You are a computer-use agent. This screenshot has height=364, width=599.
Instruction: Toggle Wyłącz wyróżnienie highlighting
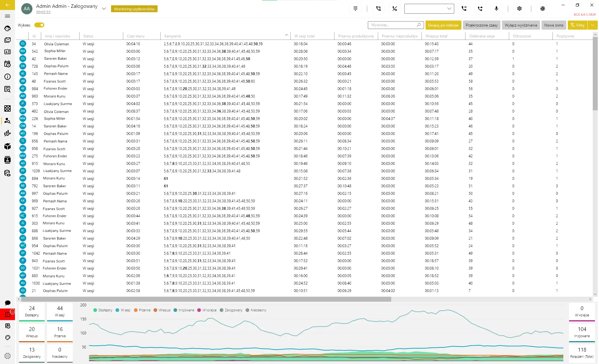(521, 25)
